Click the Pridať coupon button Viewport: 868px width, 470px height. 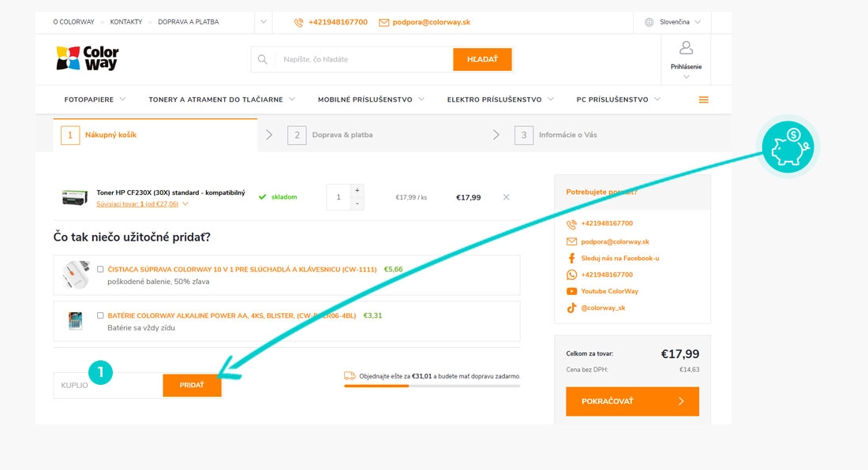pos(192,385)
